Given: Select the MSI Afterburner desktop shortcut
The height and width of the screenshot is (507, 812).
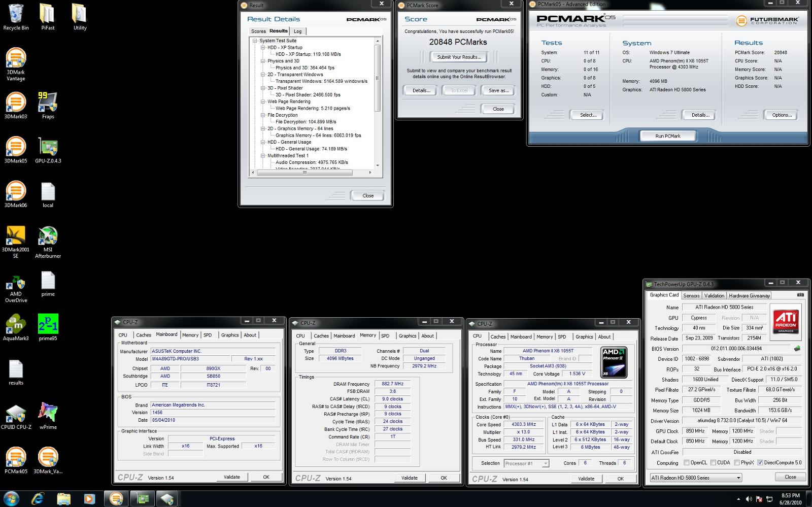Looking at the screenshot, I should click(48, 242).
